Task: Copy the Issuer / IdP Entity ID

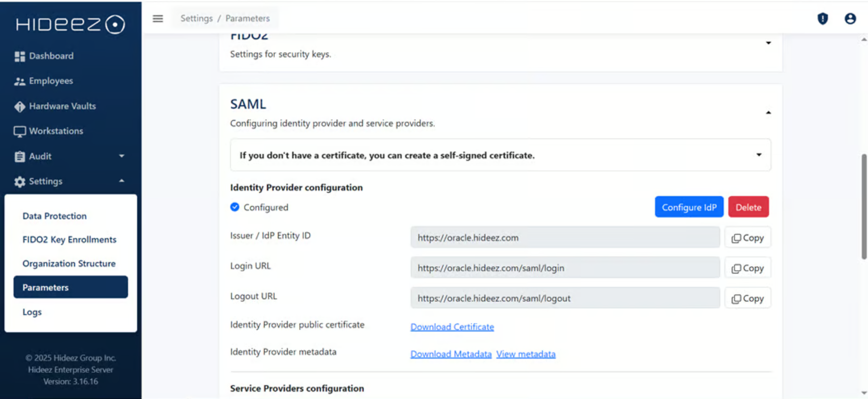Action: point(747,238)
